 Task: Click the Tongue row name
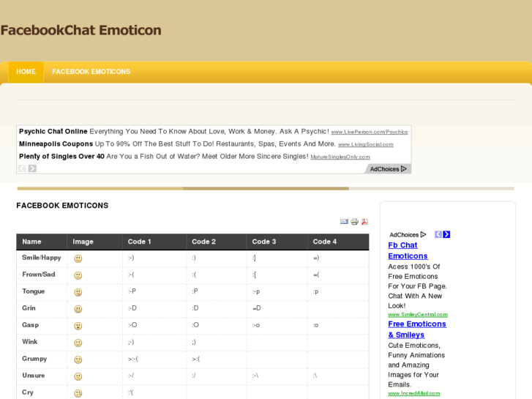tap(33, 291)
